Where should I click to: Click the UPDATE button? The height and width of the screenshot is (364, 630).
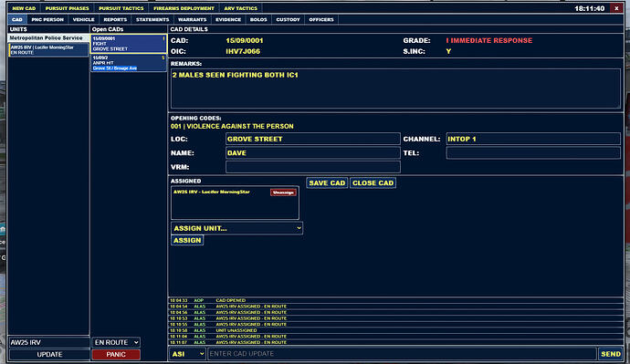point(49,354)
